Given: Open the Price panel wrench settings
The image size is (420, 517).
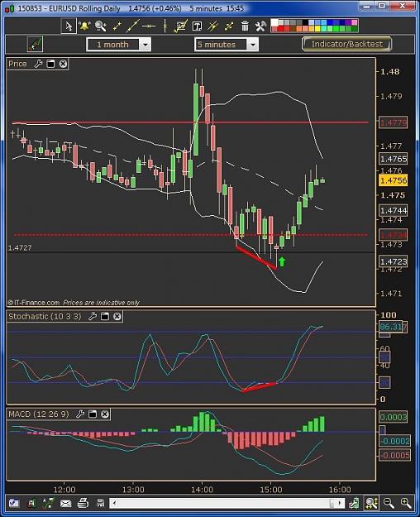Looking at the screenshot, I should click(x=38, y=64).
